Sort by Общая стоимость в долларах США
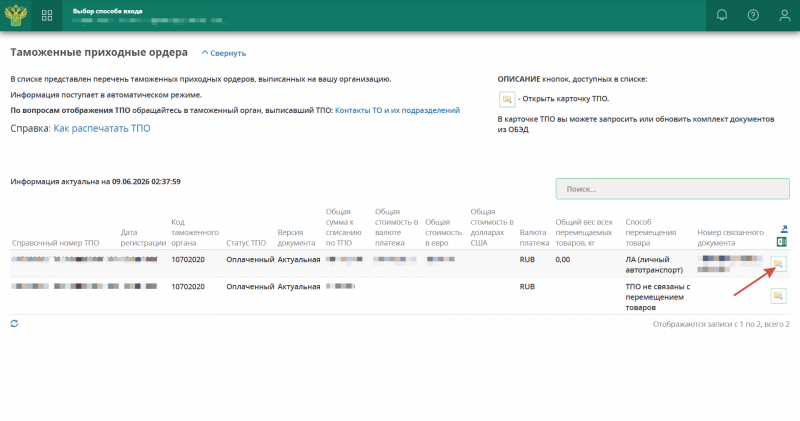Viewport: 800px width, 421px height. tap(492, 227)
